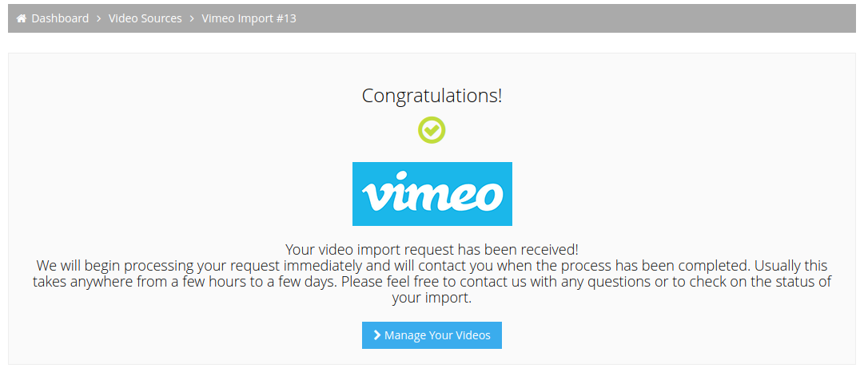Click the final 'your import.' text line
Screen dimensions: 868x380
click(432, 299)
